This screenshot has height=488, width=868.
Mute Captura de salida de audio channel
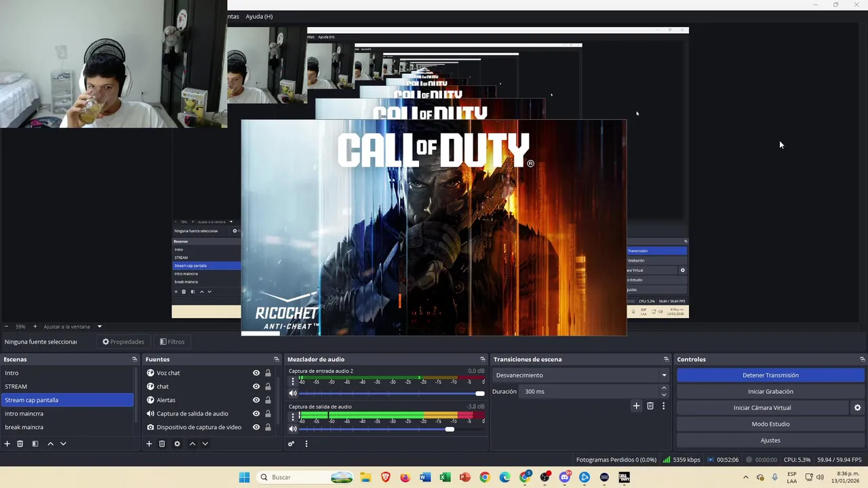[x=293, y=428]
